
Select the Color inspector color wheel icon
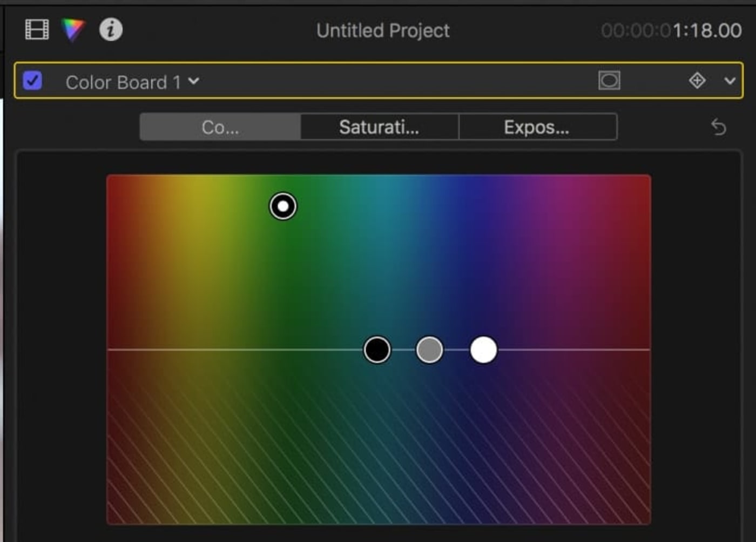(73, 30)
